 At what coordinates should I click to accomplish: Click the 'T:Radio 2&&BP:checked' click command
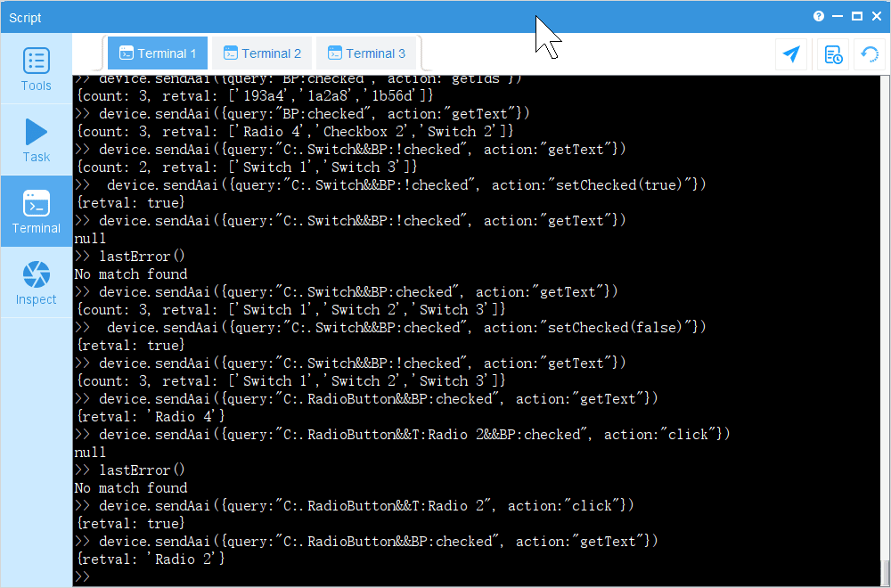click(403, 434)
